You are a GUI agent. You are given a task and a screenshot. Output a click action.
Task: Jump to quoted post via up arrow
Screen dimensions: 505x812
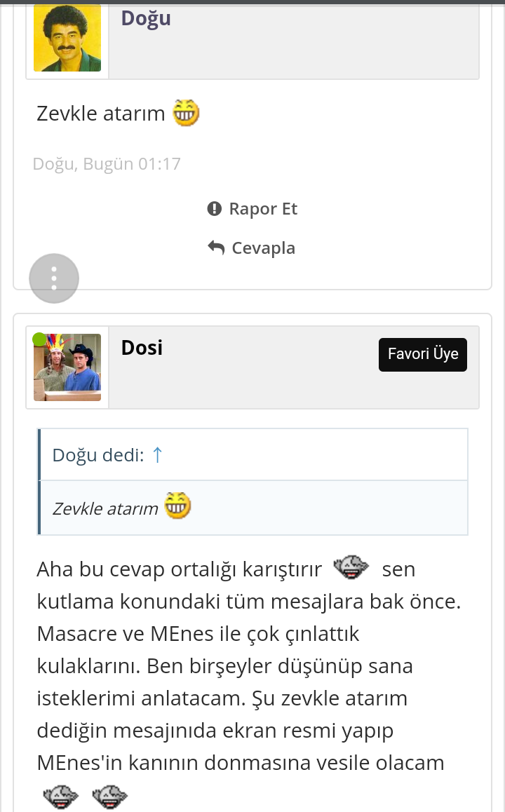click(157, 455)
